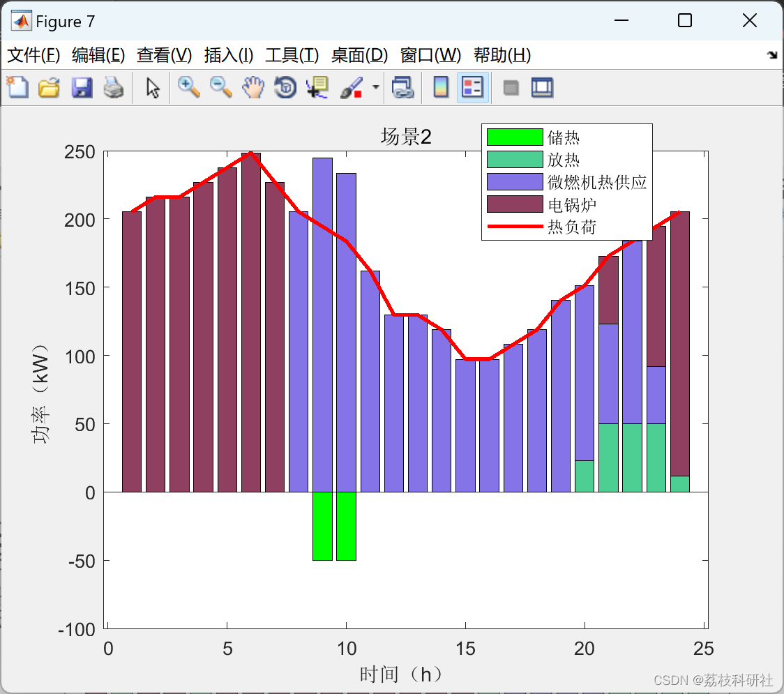The height and width of the screenshot is (694, 784).
Task: Select the Zoom In magnifier tool
Action: coord(188,87)
